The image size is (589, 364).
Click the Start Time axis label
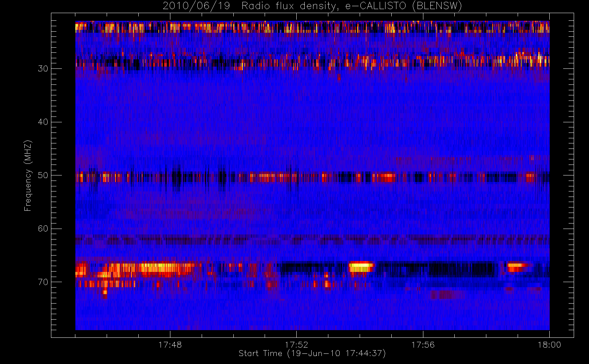click(x=312, y=353)
